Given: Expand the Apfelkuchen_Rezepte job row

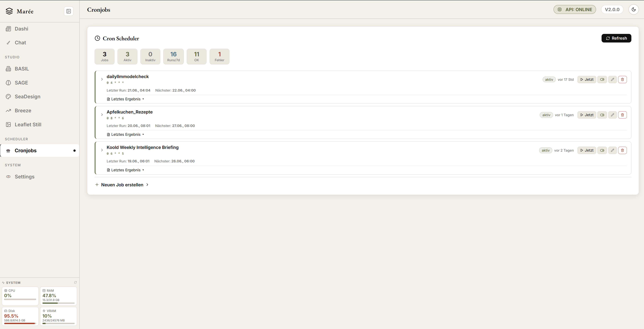Looking at the screenshot, I should tap(102, 115).
